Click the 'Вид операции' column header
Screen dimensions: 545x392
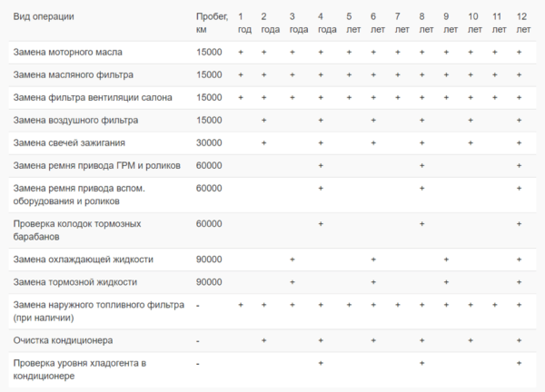pyautogui.click(x=44, y=17)
